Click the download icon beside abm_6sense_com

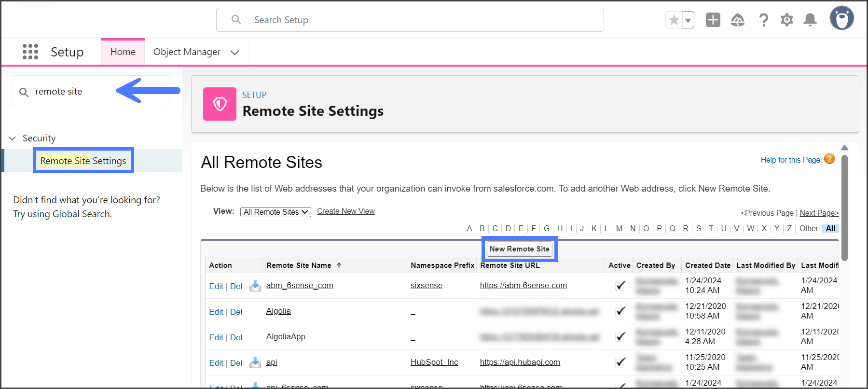click(255, 286)
